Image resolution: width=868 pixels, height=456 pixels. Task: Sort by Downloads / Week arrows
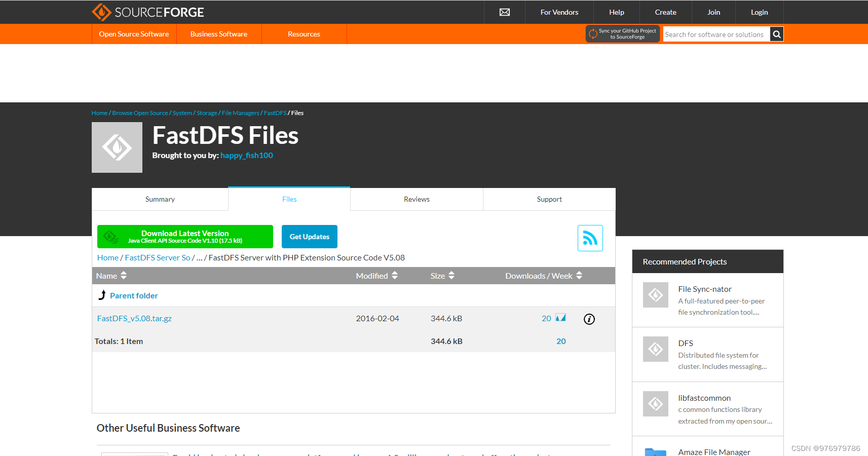[579, 275]
